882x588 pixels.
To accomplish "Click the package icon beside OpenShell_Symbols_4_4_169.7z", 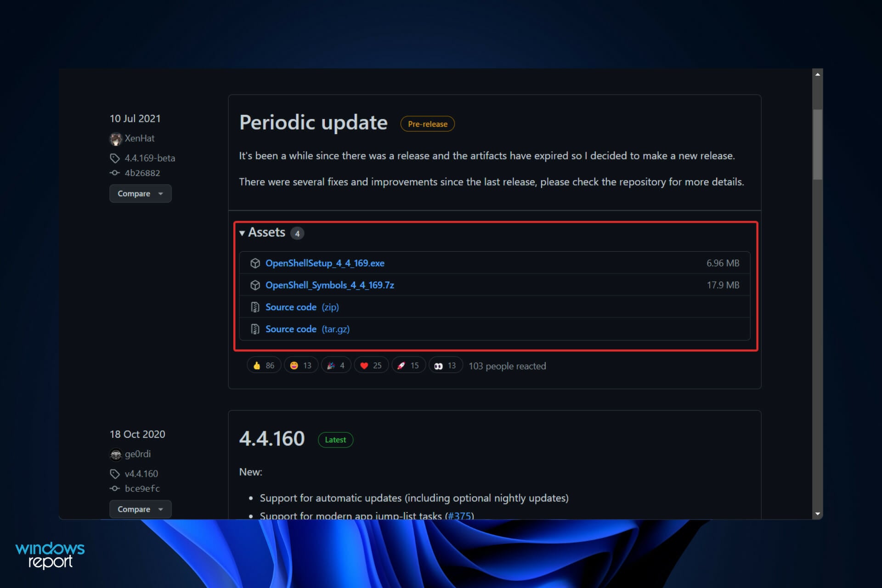I will click(255, 285).
